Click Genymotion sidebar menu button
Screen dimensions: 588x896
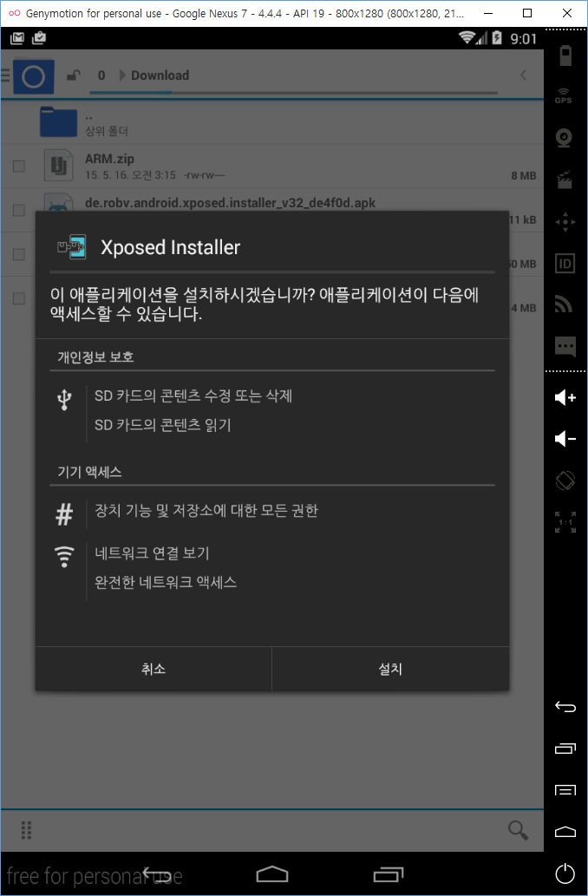point(565,789)
